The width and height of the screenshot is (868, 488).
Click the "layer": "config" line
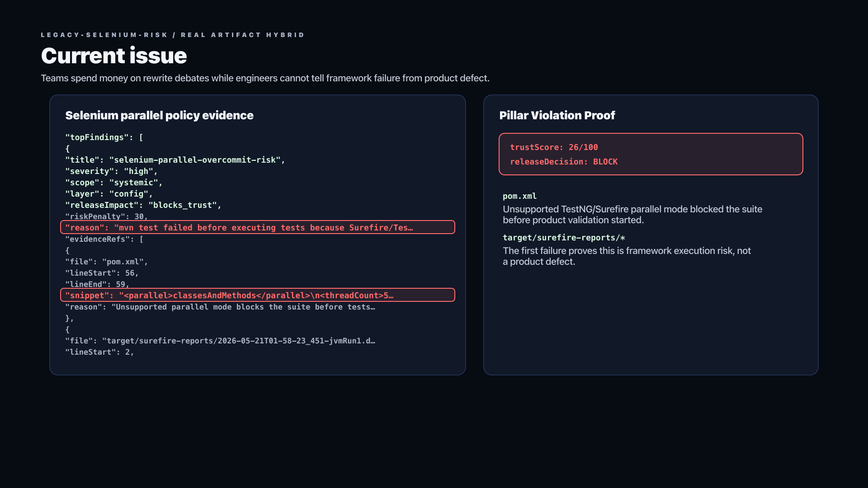pos(109,194)
